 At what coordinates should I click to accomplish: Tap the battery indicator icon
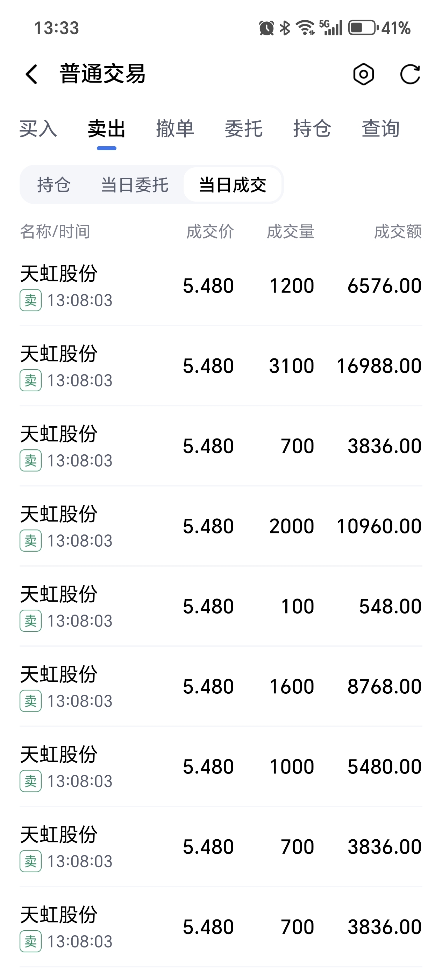(363, 28)
